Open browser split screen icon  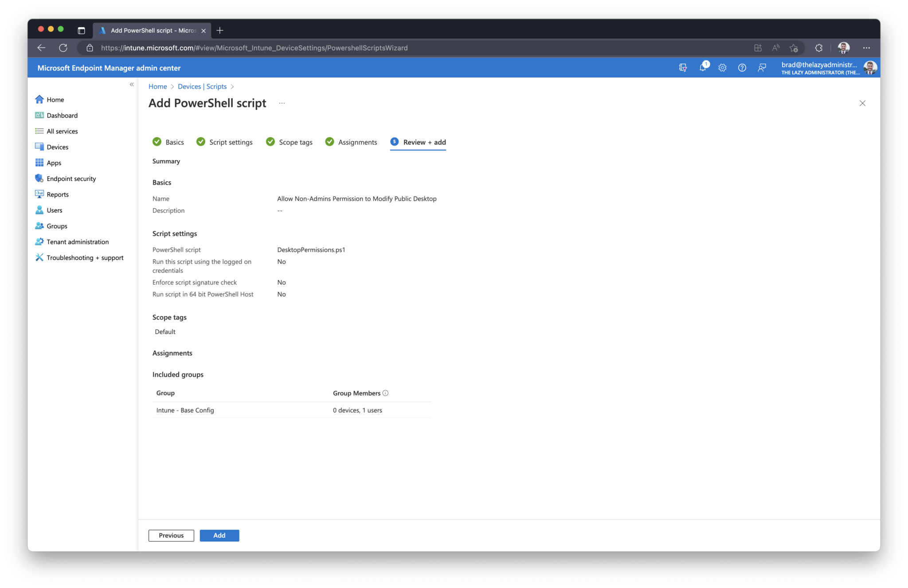758,48
